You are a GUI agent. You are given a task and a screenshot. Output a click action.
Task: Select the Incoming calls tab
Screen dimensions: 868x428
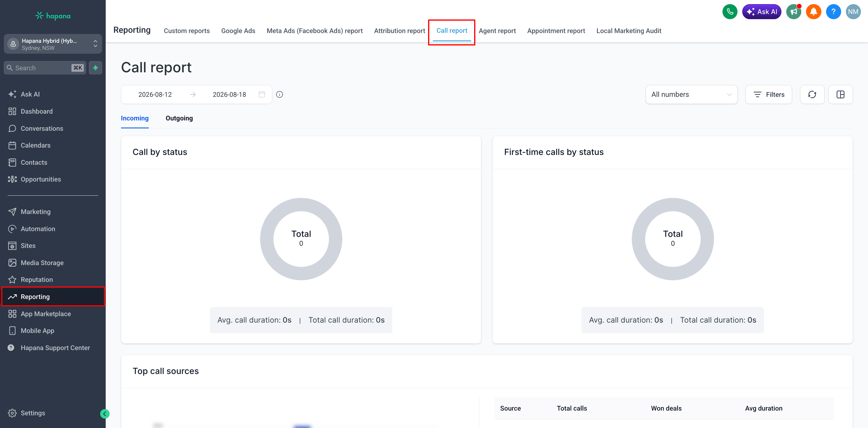(135, 118)
